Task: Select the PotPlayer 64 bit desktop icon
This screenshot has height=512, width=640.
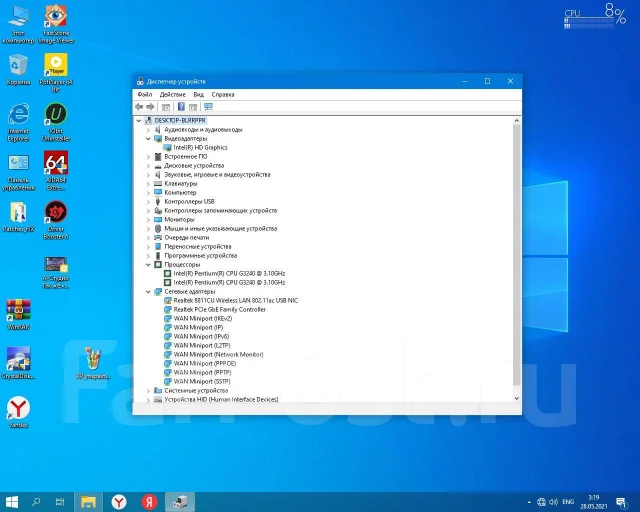Action: [56, 73]
